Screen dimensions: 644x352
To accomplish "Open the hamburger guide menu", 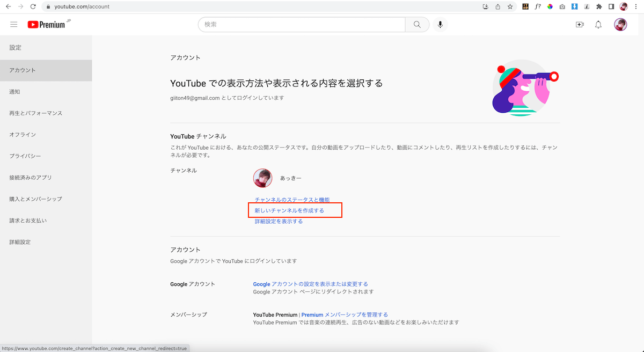I will click(14, 25).
